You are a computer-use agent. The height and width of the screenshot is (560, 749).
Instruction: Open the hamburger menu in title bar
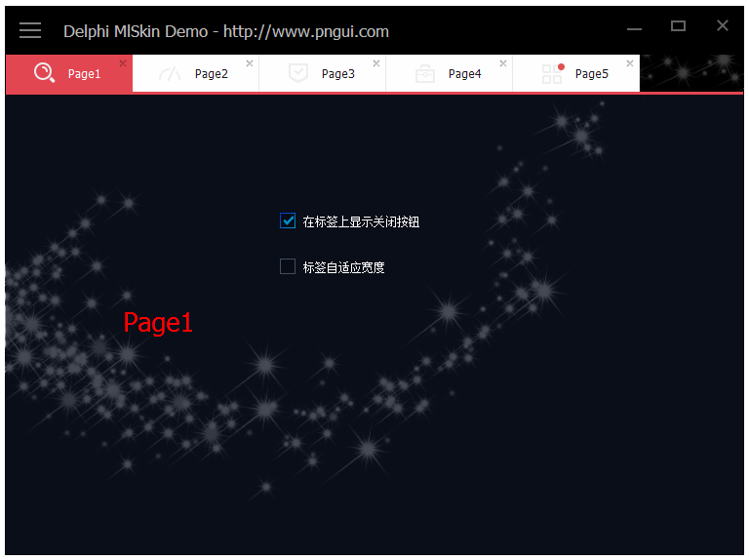(x=30, y=30)
